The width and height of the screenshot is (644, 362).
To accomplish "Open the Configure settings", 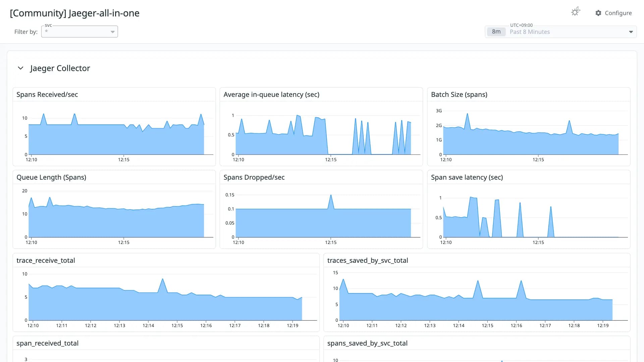I will 613,13.
